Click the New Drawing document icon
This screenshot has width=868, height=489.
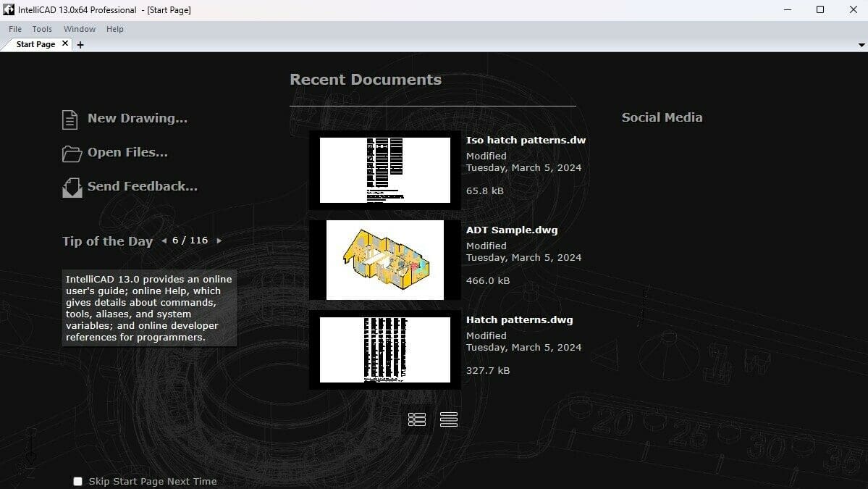pos(69,120)
